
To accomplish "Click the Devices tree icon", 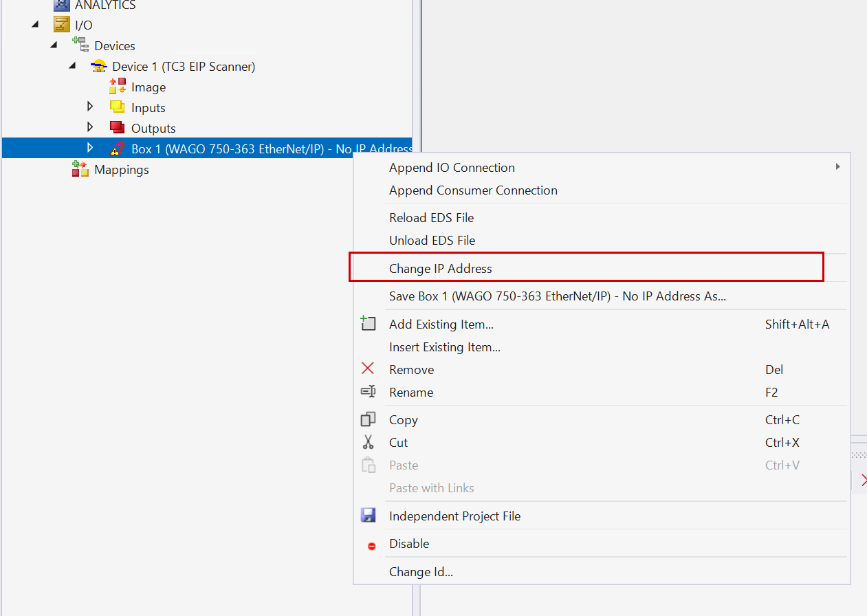I will click(80, 45).
